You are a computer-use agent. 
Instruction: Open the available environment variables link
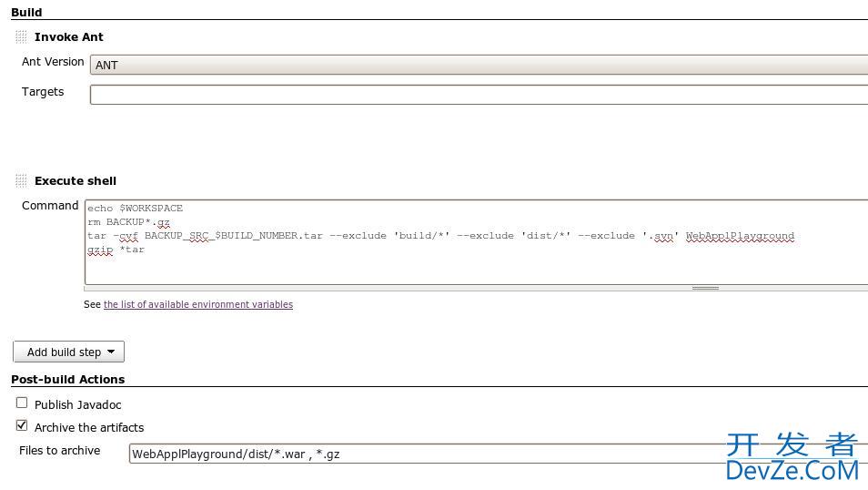(x=197, y=304)
